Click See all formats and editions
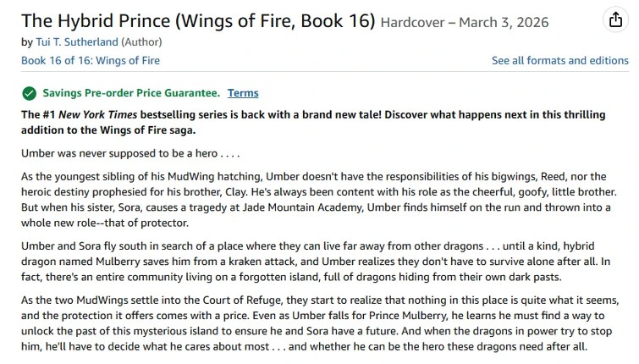The width and height of the screenshot is (639, 364). pyautogui.click(x=559, y=60)
